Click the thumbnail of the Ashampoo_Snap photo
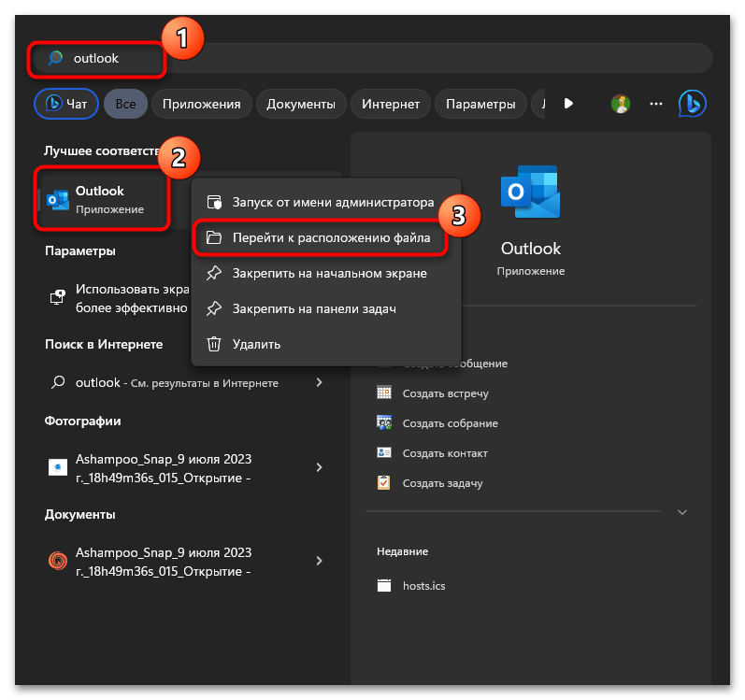Screen dimensions: 745x700 click(x=58, y=467)
